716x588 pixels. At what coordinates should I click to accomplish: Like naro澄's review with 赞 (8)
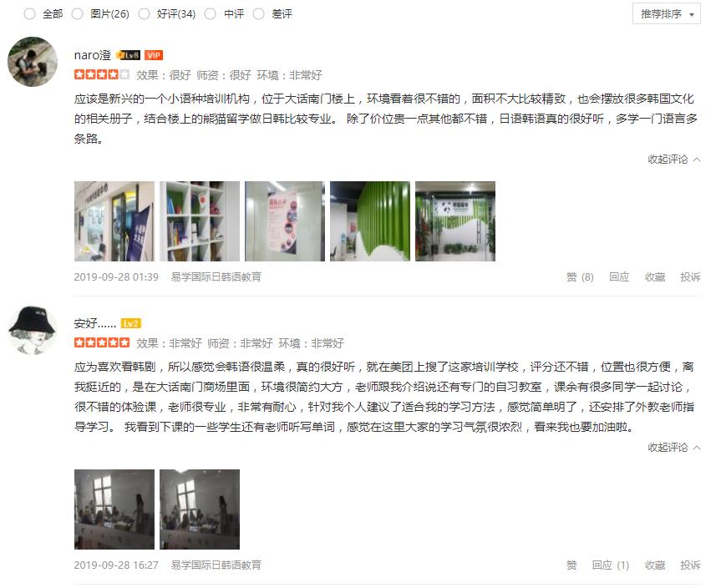[580, 277]
